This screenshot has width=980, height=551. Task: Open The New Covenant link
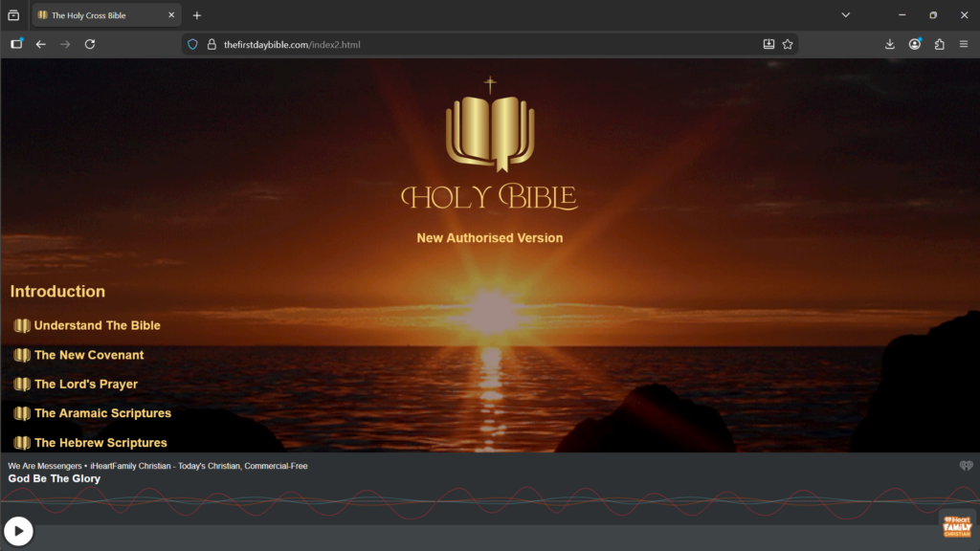click(x=89, y=355)
